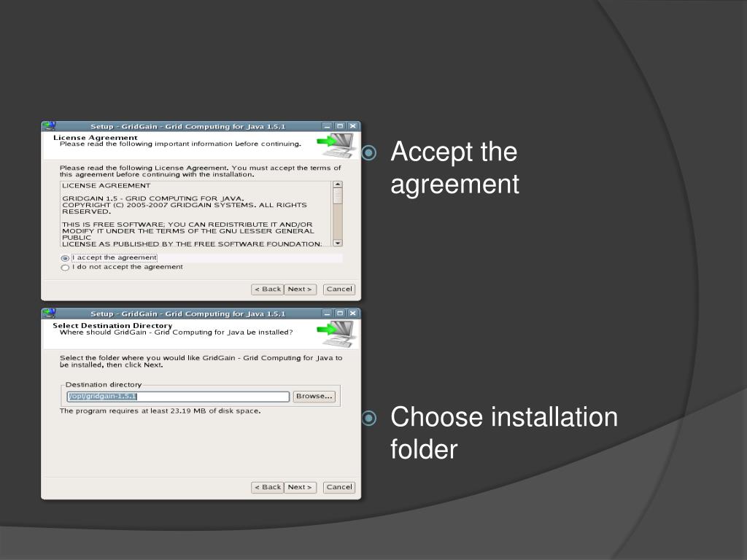This screenshot has height=560, width=747.
Task: Select 'I accept the agreement' radio button
Action: [65, 258]
